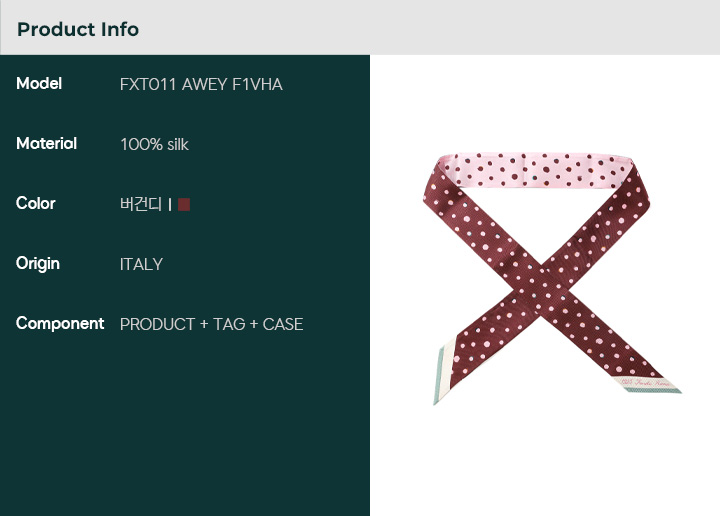720x516 pixels.
Task: Click the Material label
Action: coord(46,143)
